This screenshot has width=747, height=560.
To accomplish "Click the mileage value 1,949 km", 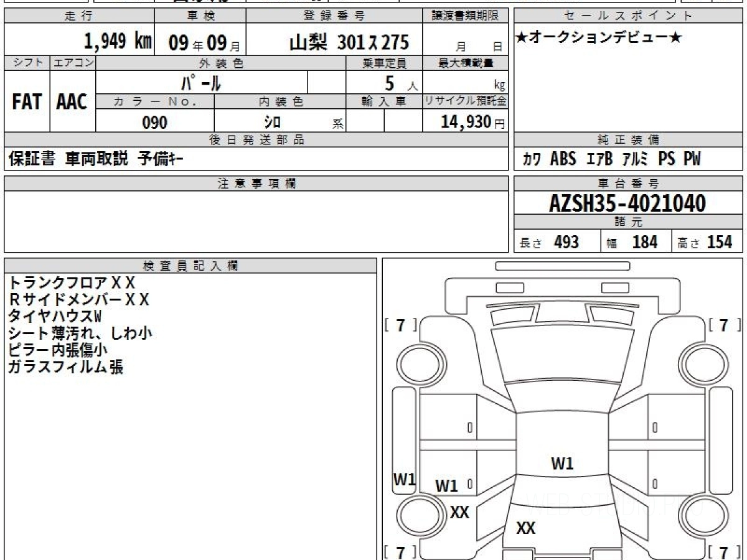I will [118, 42].
